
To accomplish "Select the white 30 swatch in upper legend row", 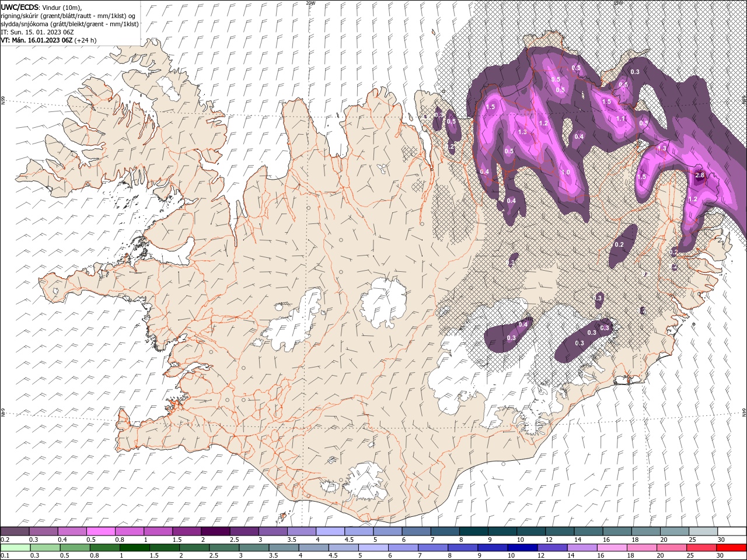I will (x=732, y=531).
